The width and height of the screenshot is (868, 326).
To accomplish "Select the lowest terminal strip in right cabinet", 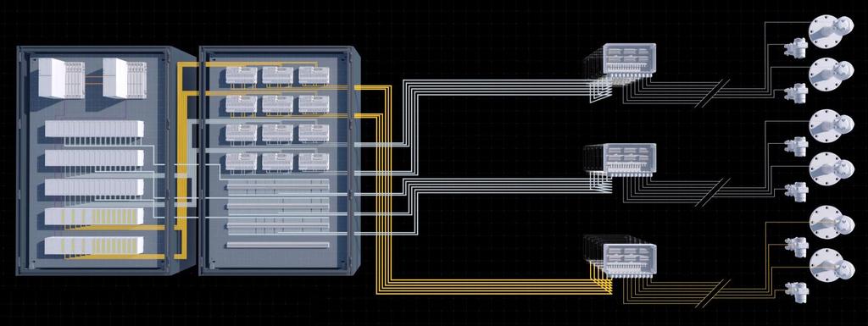I will click(x=277, y=245).
